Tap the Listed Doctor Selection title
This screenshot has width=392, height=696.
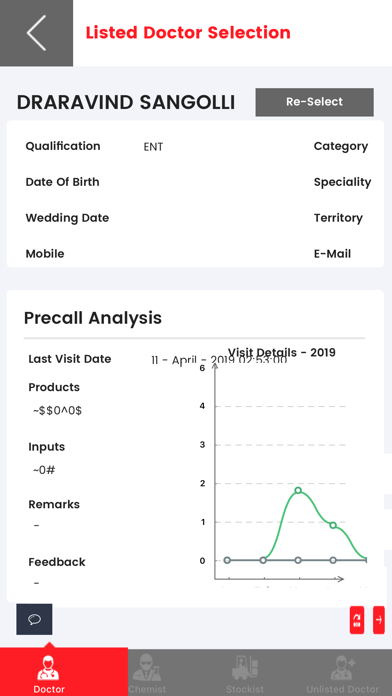click(188, 32)
